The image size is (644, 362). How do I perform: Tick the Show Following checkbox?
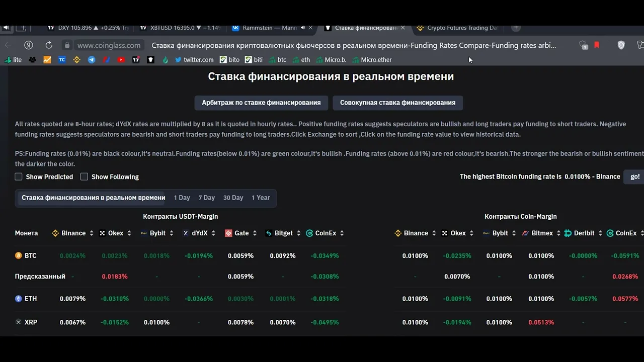(x=84, y=176)
